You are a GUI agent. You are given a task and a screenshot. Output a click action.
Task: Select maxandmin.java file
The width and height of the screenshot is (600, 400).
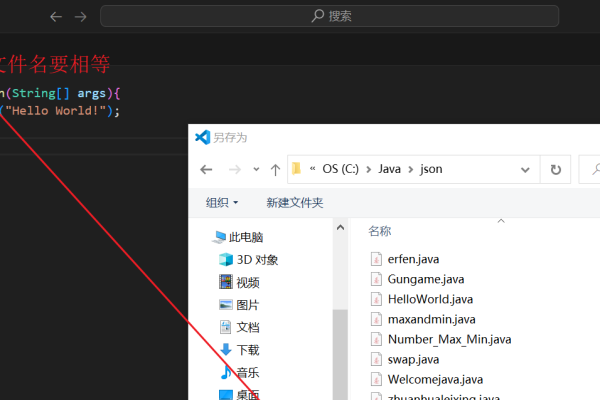(x=432, y=319)
